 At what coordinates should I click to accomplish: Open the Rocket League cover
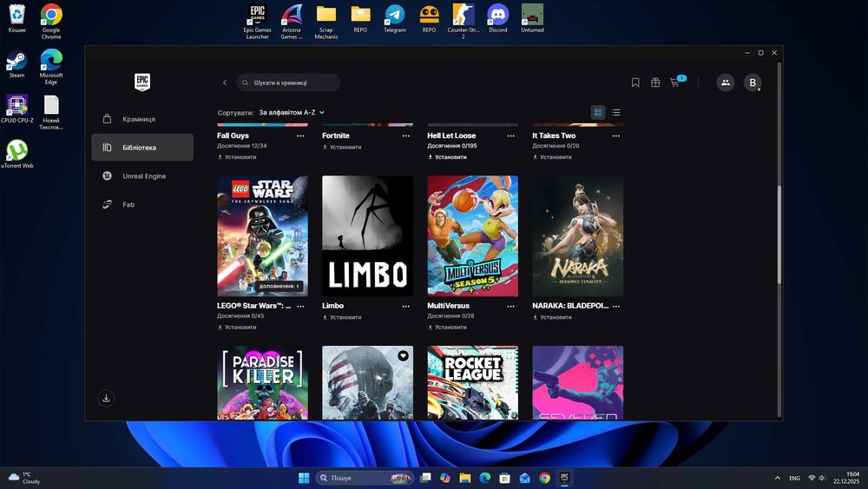coord(473,383)
